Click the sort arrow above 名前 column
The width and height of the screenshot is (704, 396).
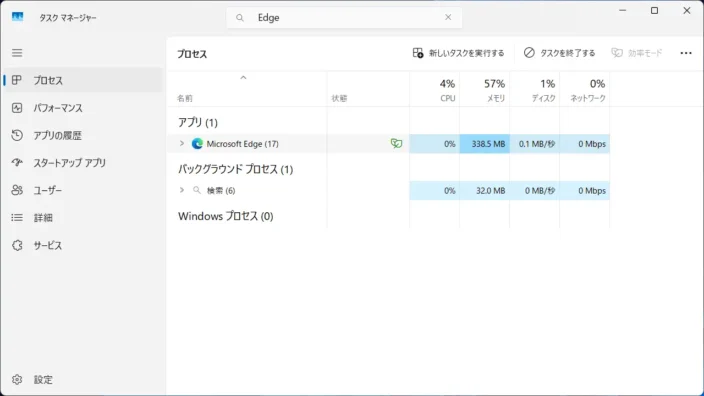pyautogui.click(x=243, y=77)
